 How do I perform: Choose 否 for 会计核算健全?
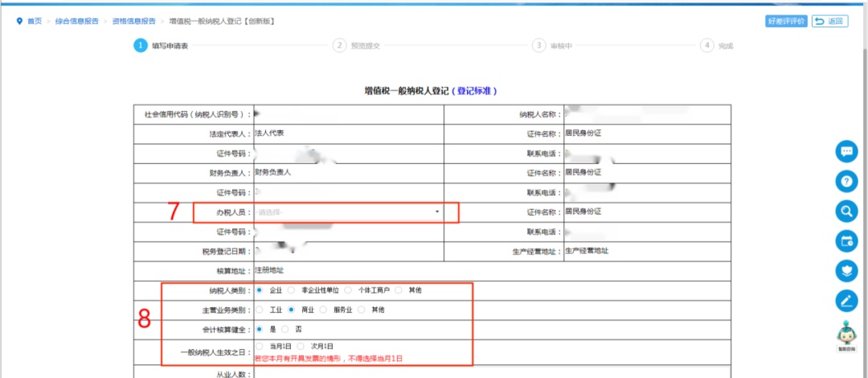(285, 329)
